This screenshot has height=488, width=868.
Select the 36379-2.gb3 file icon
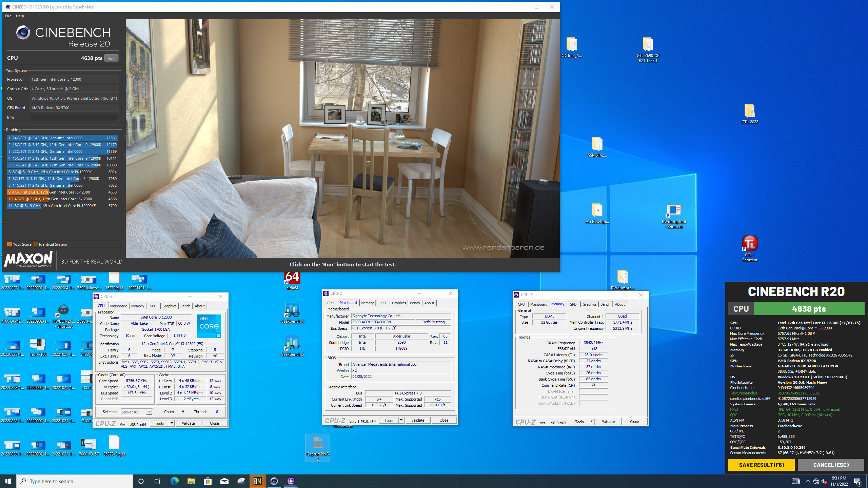pyautogui.click(x=114, y=446)
